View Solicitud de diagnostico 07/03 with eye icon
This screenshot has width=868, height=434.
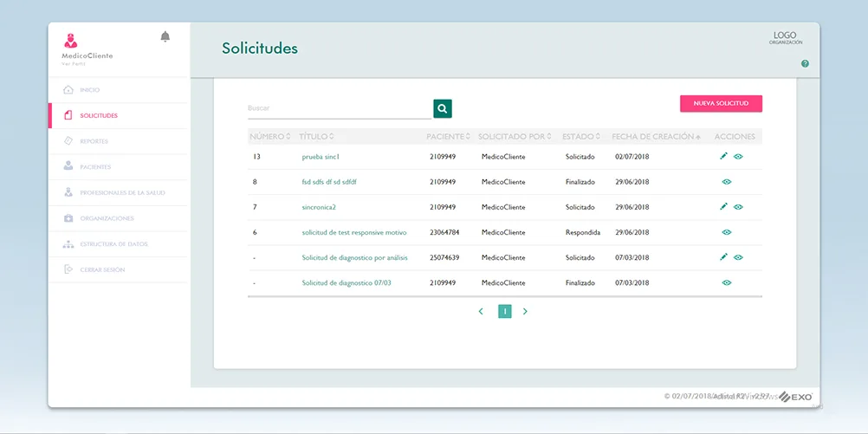(x=727, y=283)
